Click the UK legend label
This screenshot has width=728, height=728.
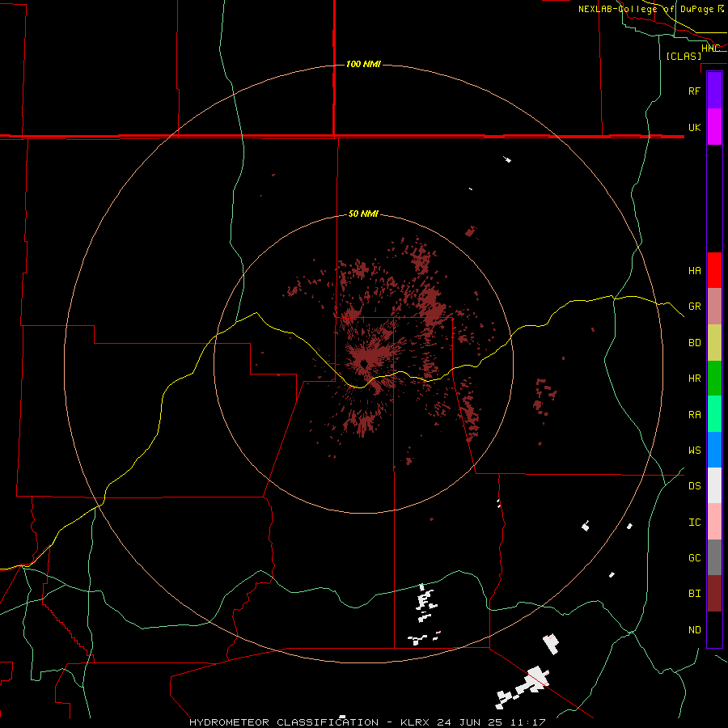point(694,127)
